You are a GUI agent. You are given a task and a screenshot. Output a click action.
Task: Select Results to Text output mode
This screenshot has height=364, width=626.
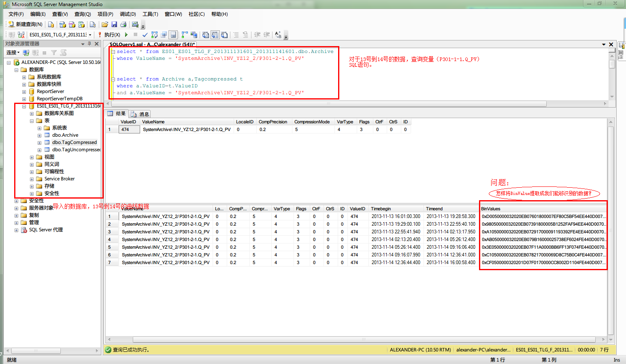click(x=206, y=35)
